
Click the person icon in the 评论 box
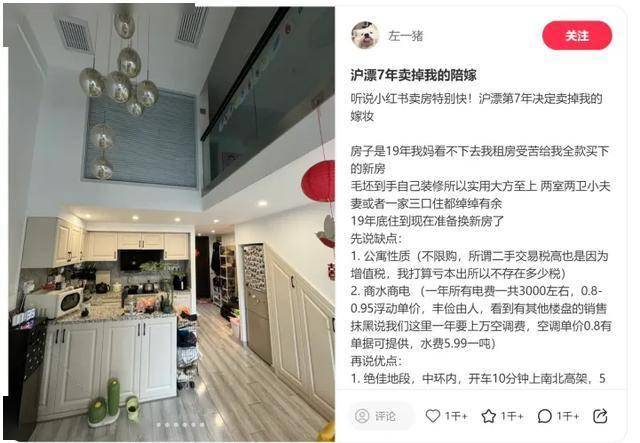(362, 416)
